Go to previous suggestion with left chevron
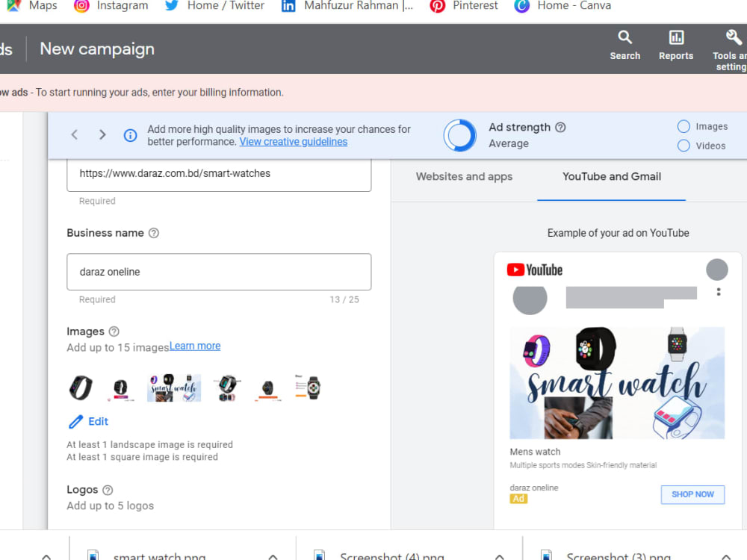Screen dimensions: 747x560 click(74, 134)
